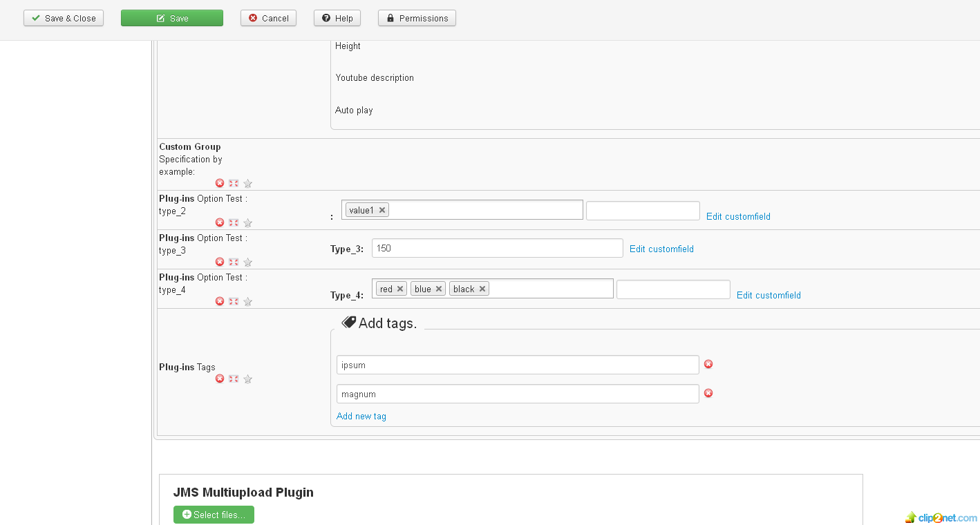Focus the Type_3 input containing 150
This screenshot has width=980, height=525.
497,248
